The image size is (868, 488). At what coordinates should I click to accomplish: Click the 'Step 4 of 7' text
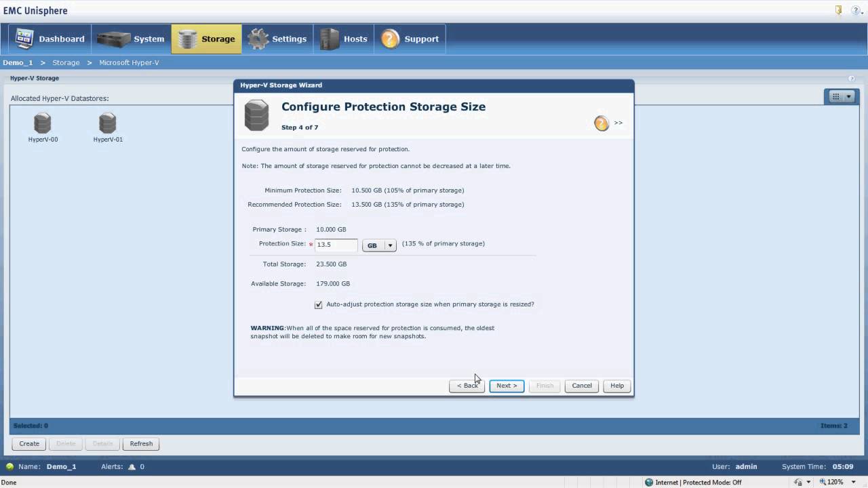300,127
